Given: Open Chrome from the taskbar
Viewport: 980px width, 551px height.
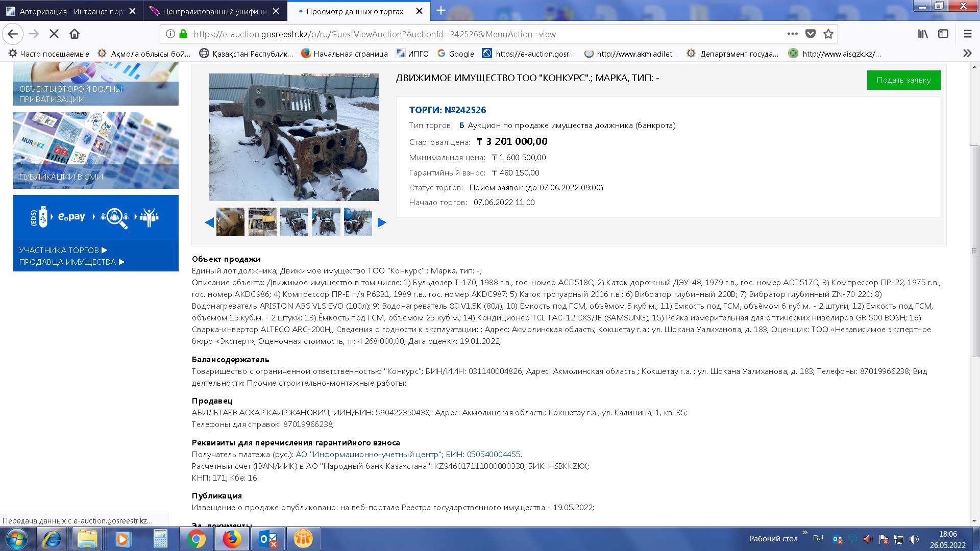Looking at the screenshot, I should (x=196, y=539).
